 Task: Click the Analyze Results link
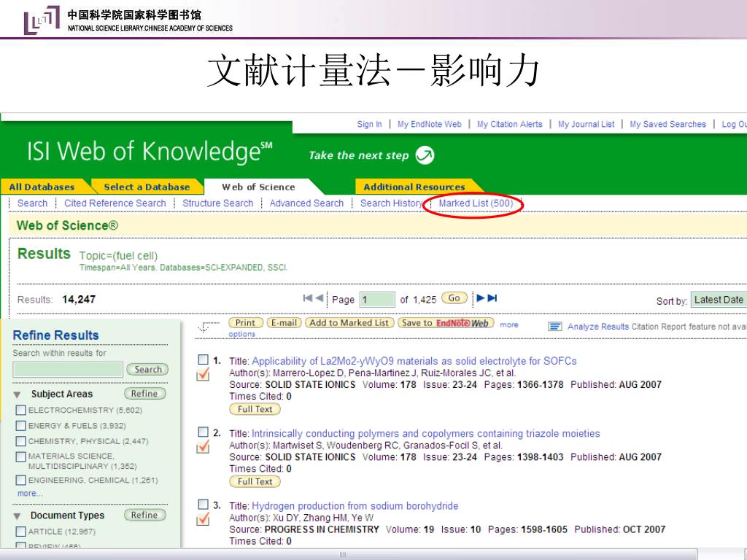(598, 327)
